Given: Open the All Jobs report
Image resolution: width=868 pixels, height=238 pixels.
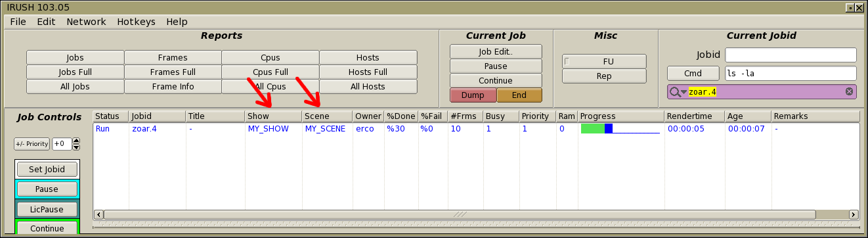Looking at the screenshot, I should coord(75,87).
